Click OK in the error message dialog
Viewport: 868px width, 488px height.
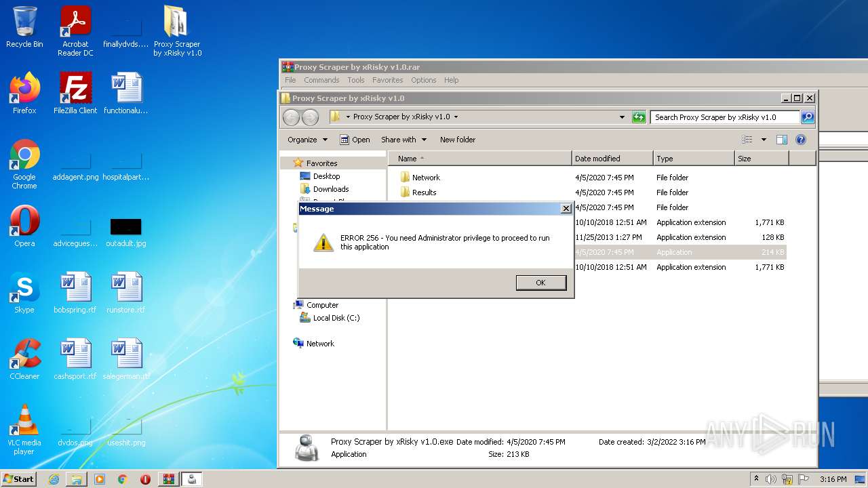pos(540,283)
